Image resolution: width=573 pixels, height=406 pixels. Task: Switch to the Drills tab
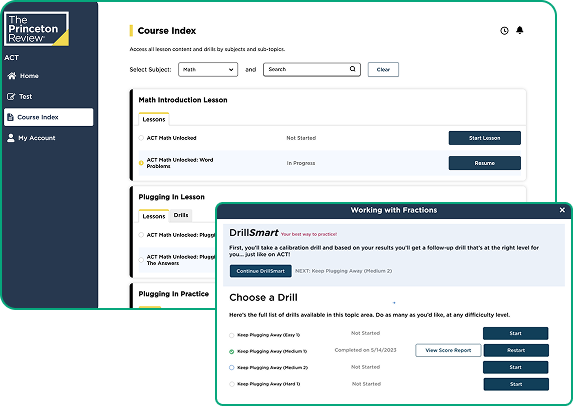181,215
